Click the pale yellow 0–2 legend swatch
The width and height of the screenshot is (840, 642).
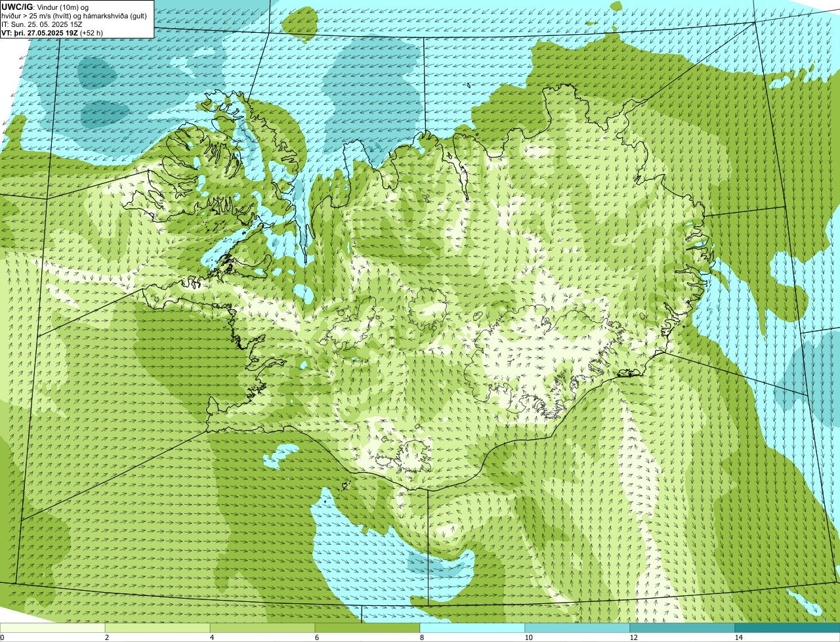(52, 628)
